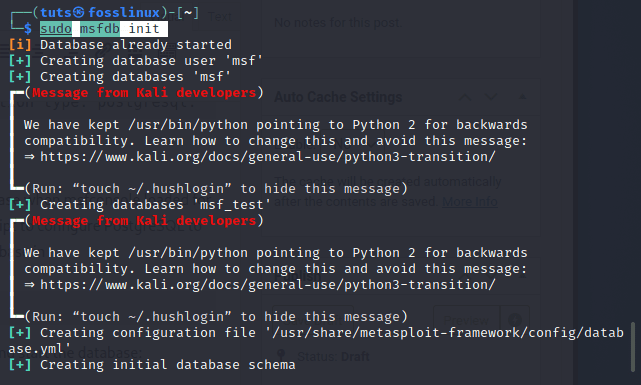Screen dimensions: 641x385
Task: Click the fosslinux hostname in the prompt
Action: coord(124,13)
